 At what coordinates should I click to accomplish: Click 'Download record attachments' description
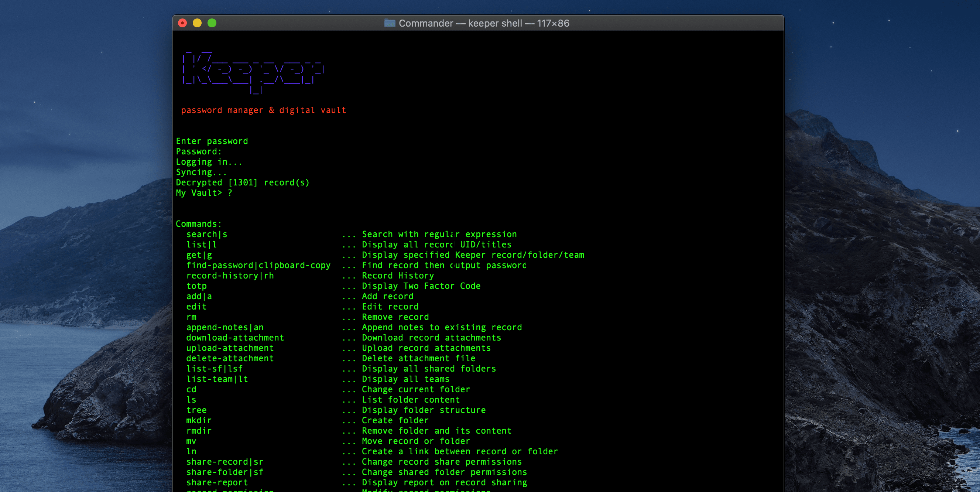coord(431,338)
